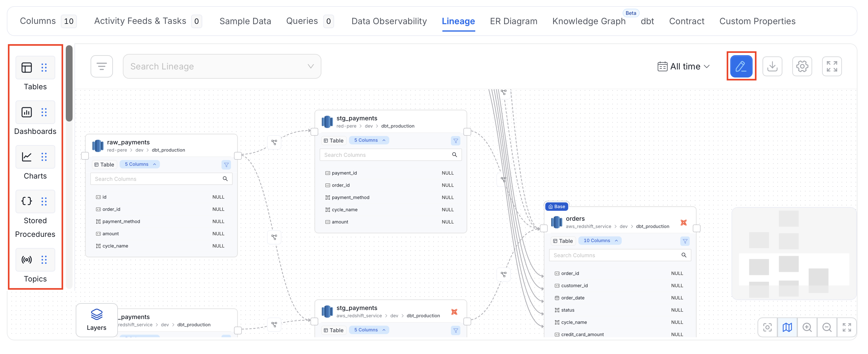Click canvas fullscreen icon at bottom right
868x354 pixels.
[846, 327]
